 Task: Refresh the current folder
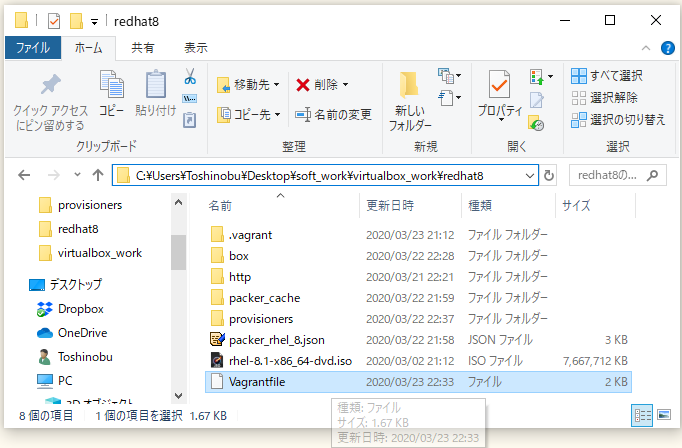pos(549,176)
